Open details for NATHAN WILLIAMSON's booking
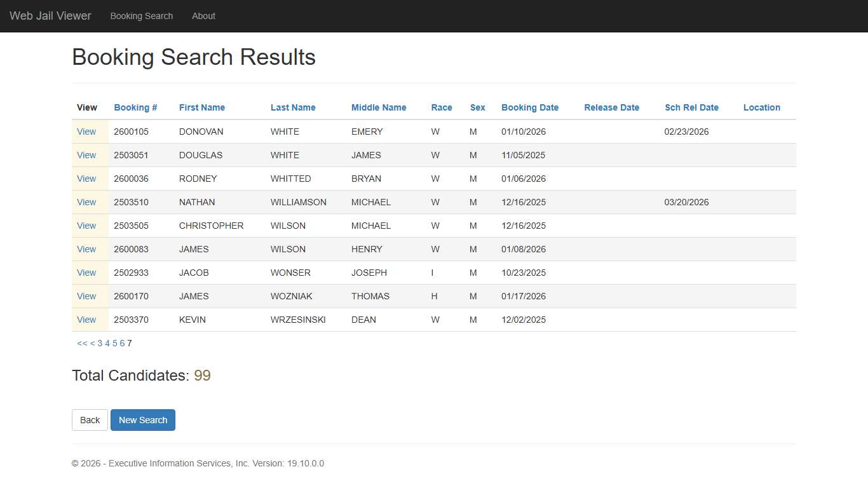Image resolution: width=868 pixels, height=488 pixels. click(x=86, y=202)
